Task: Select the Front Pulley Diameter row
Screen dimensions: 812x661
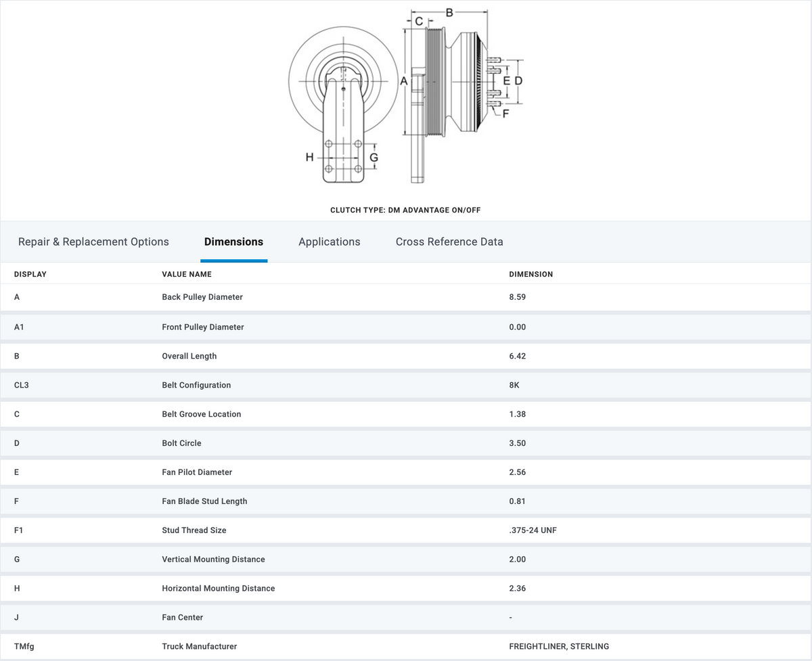Action: click(x=406, y=327)
